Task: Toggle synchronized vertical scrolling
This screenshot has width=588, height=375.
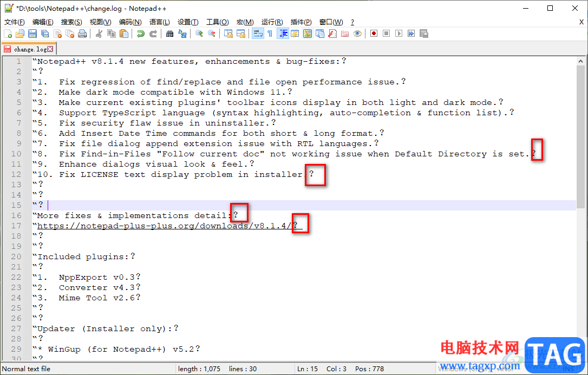Action: point(228,34)
